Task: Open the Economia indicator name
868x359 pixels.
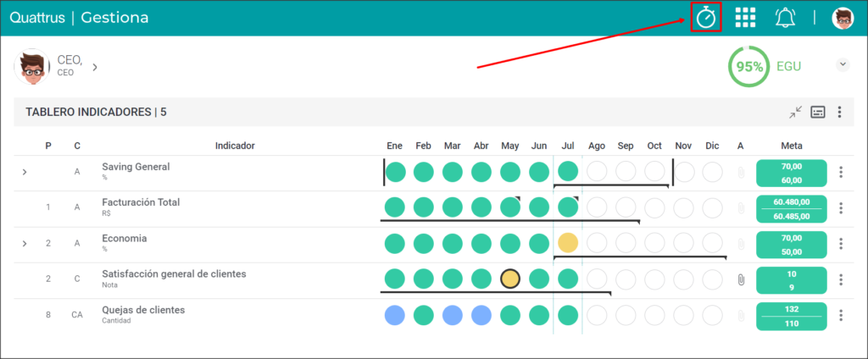Action: [x=124, y=239]
